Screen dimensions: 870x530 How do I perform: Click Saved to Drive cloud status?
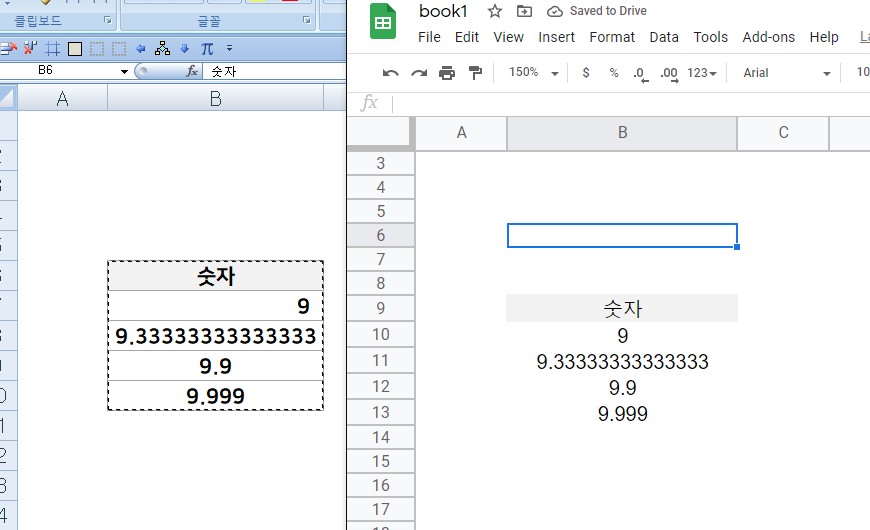597,11
